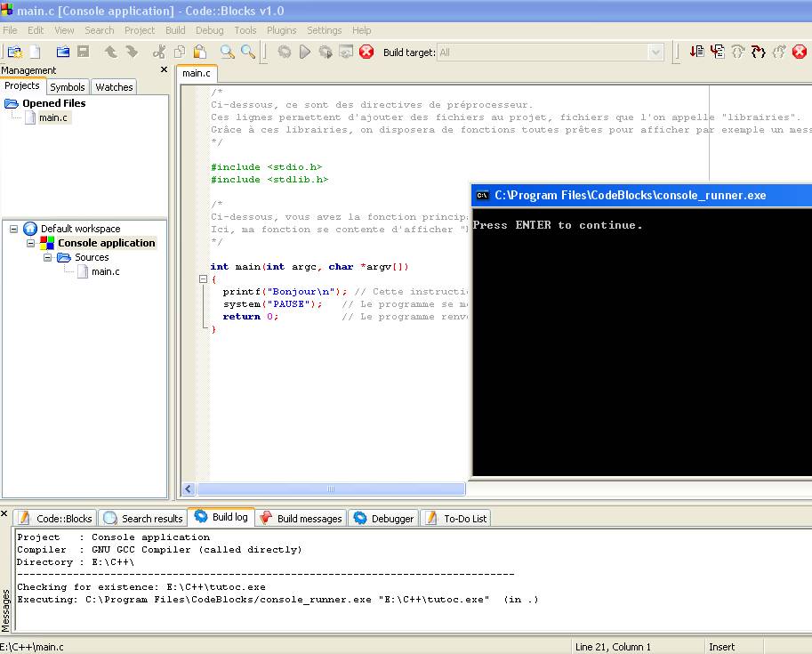Close the Management panel
The height and width of the screenshot is (654, 812).
164,70
